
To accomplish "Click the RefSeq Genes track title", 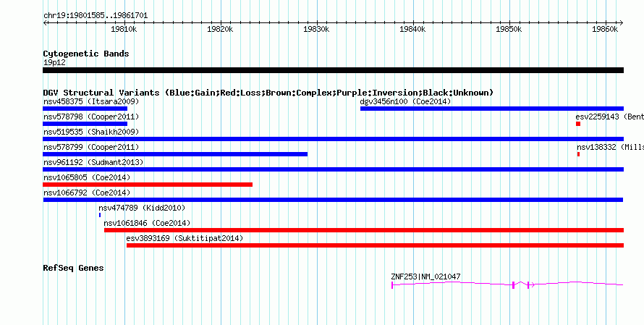I will click(x=74, y=268).
